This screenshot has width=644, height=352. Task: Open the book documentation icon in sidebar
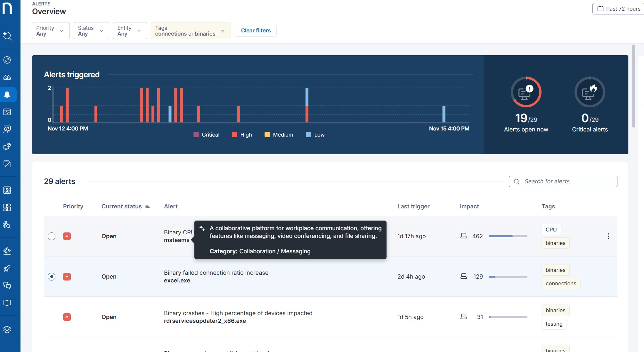point(7,303)
